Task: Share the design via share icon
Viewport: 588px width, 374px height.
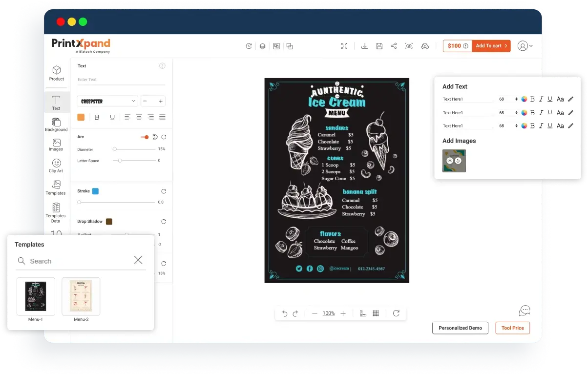Action: coord(394,46)
